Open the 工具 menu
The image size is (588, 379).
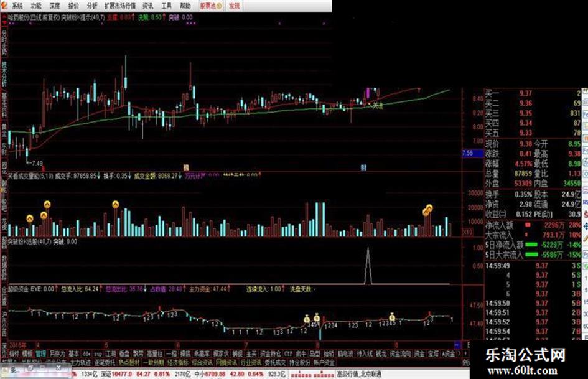coord(167,6)
